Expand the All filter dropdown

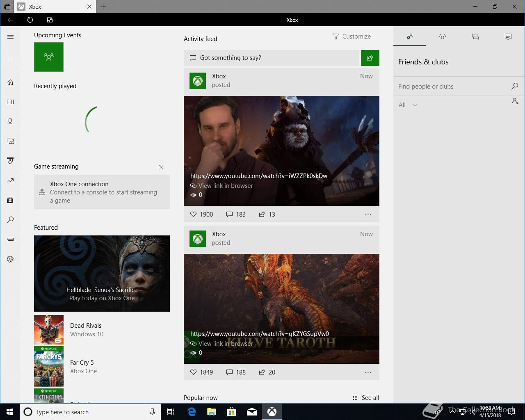coord(408,105)
